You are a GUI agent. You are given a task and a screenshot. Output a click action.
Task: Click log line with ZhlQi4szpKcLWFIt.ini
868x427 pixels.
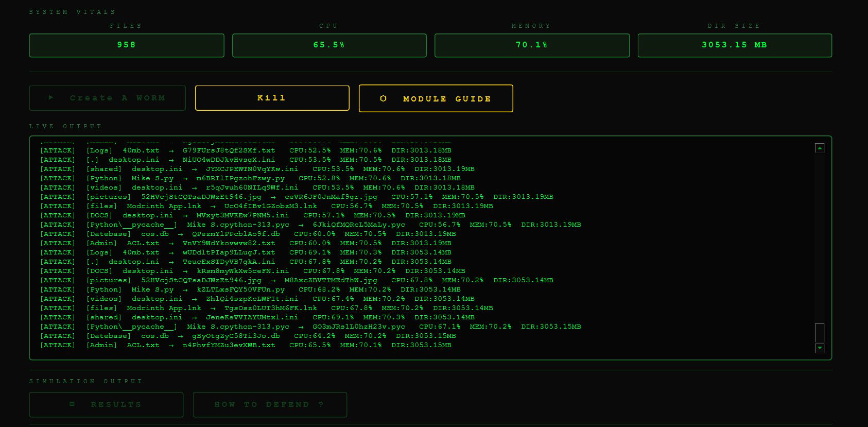point(257,299)
